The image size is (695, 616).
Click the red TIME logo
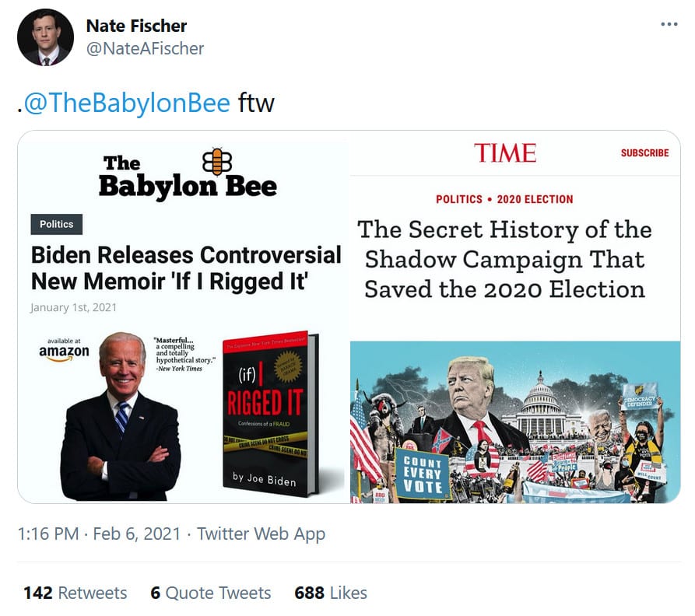(505, 153)
